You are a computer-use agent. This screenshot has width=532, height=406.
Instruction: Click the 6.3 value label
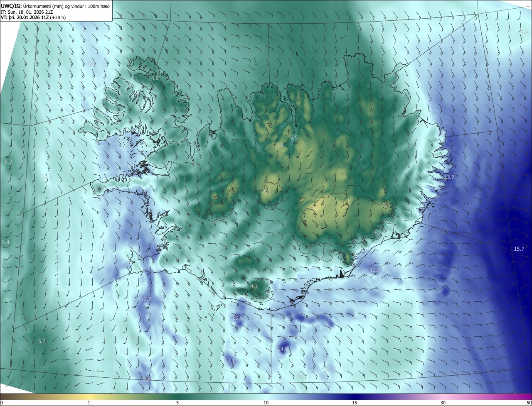[8, 161]
